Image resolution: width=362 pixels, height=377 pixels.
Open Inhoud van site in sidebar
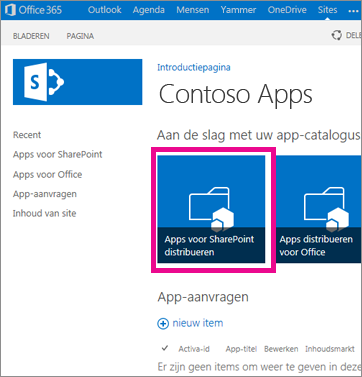point(44,213)
